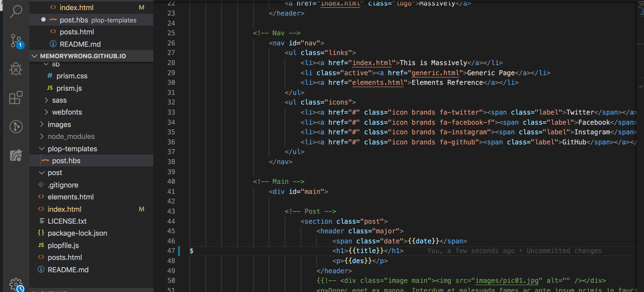Click the {{date}} expression on line 46
The width and height of the screenshot is (644, 292).
click(424, 241)
